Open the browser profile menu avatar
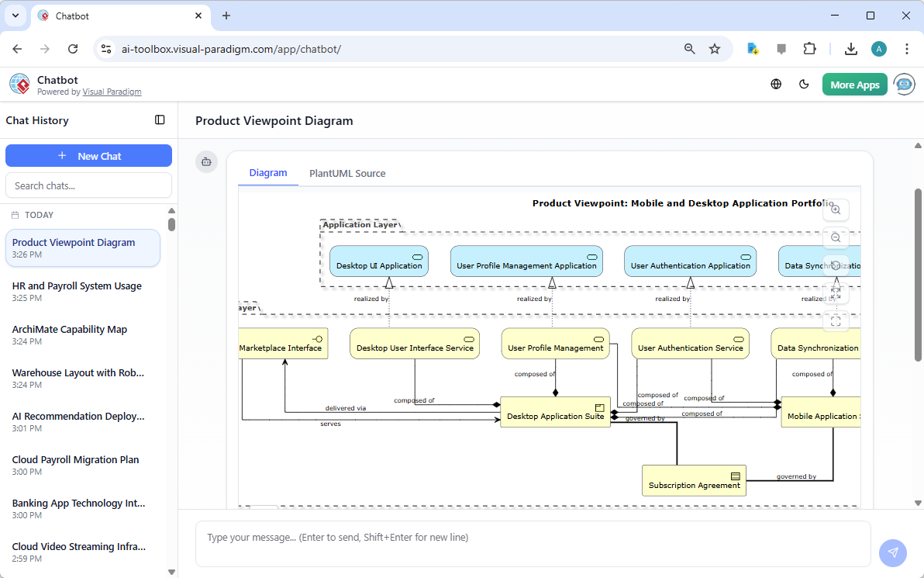 pyautogui.click(x=878, y=48)
